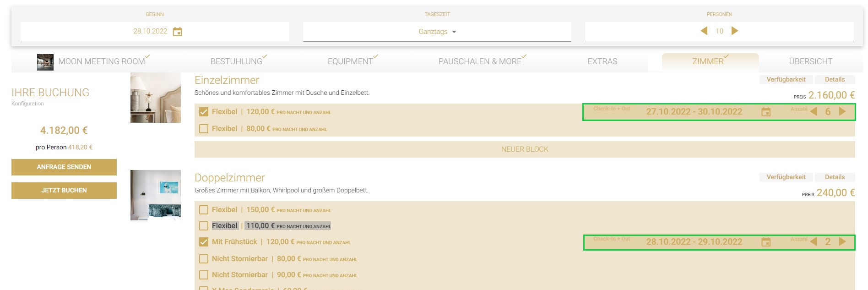Viewport: 868px width, 290px height.
Task: Click Personen value 10
Action: pyautogui.click(x=719, y=31)
